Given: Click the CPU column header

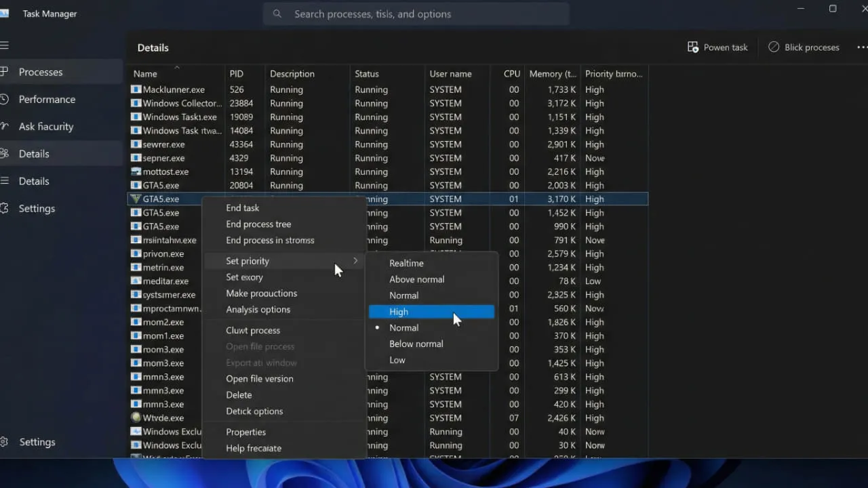Looking at the screenshot, I should [511, 73].
